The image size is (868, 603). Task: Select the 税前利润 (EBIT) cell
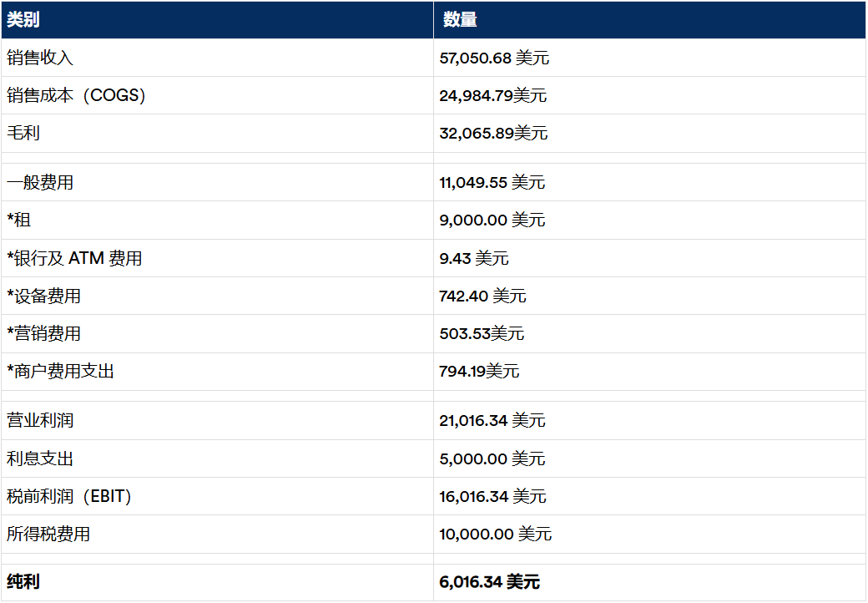click(69, 497)
